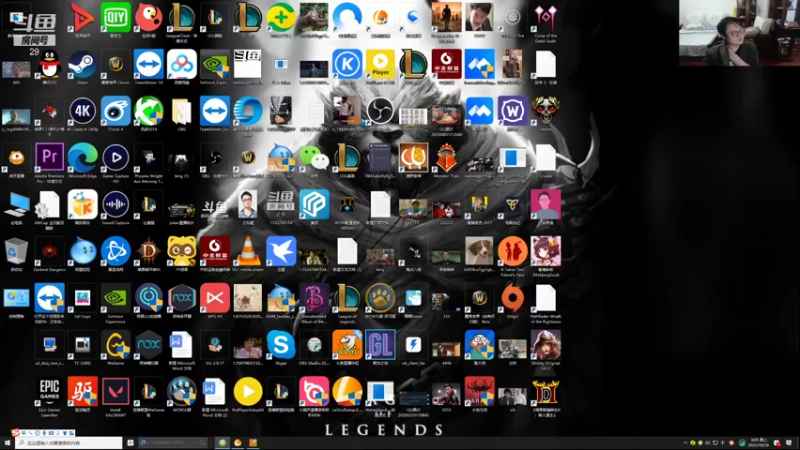Launch the purple W WowUp icon
The width and height of the screenshot is (800, 450).
[512, 111]
